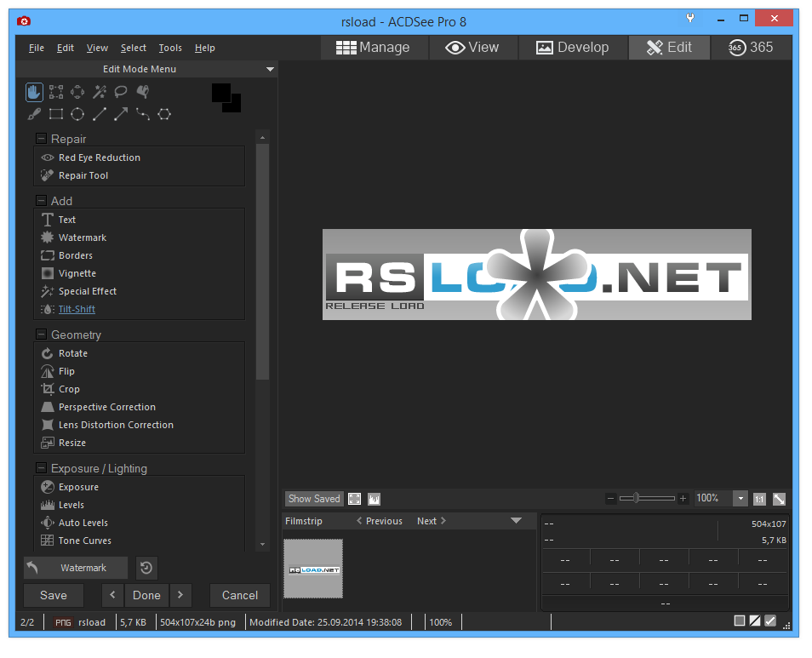Open the Repair Tool
Screen dimensions: 812x658
83,175
